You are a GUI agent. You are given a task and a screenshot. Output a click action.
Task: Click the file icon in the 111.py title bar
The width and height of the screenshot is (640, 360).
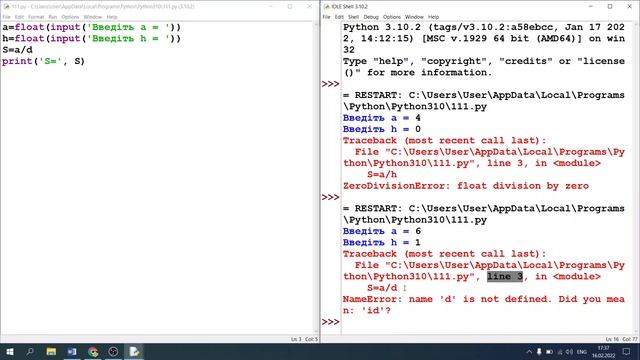[x=6, y=7]
